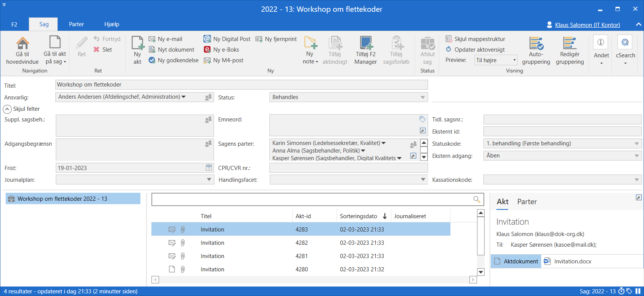
Task: Pop out preview pane icon
Action: pyautogui.click(x=638, y=197)
